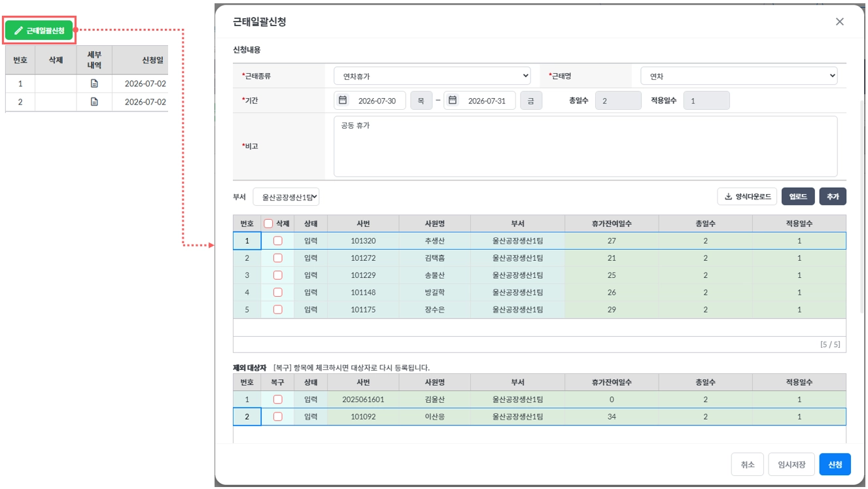Click the row number 1 cell for 추생산
This screenshot has width=868, height=489.
coord(247,241)
